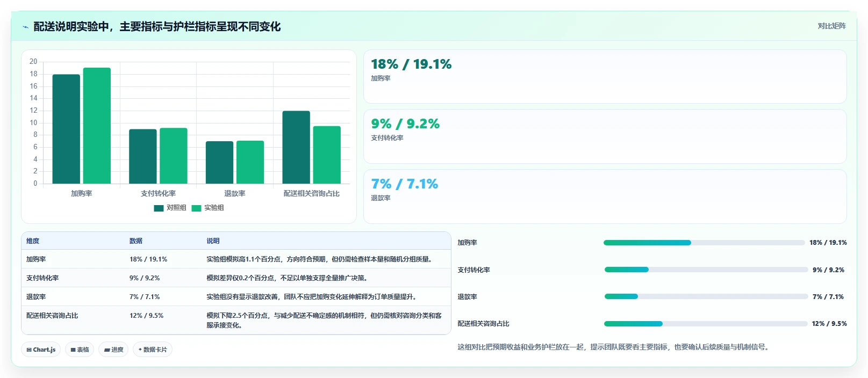The image size is (868, 378).
Task: Click the 对照组 bar for 配送相关咨询占比
Action: [x=296, y=147]
